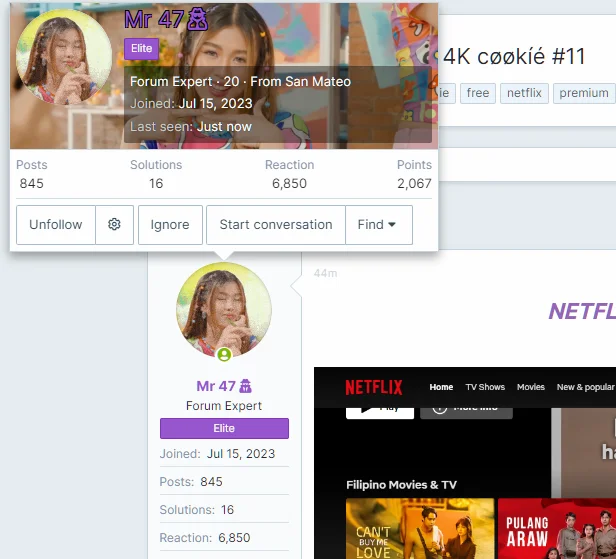Image resolution: width=616 pixels, height=559 pixels.
Task: Click the Netflix logo in screenshot
Action: (x=374, y=387)
